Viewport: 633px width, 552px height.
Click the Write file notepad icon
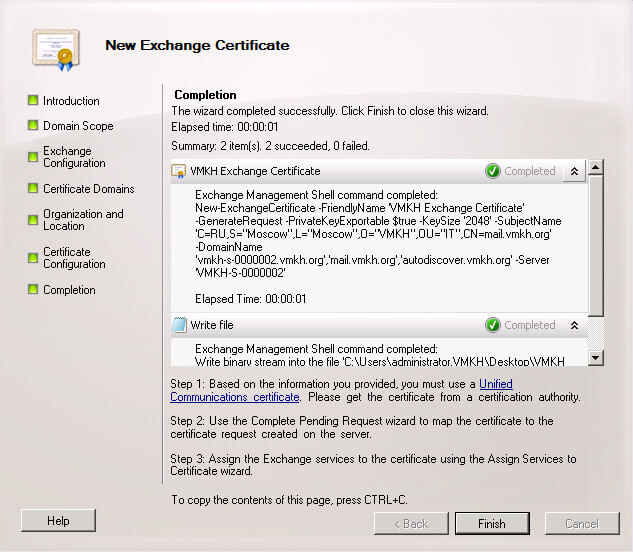point(179,325)
